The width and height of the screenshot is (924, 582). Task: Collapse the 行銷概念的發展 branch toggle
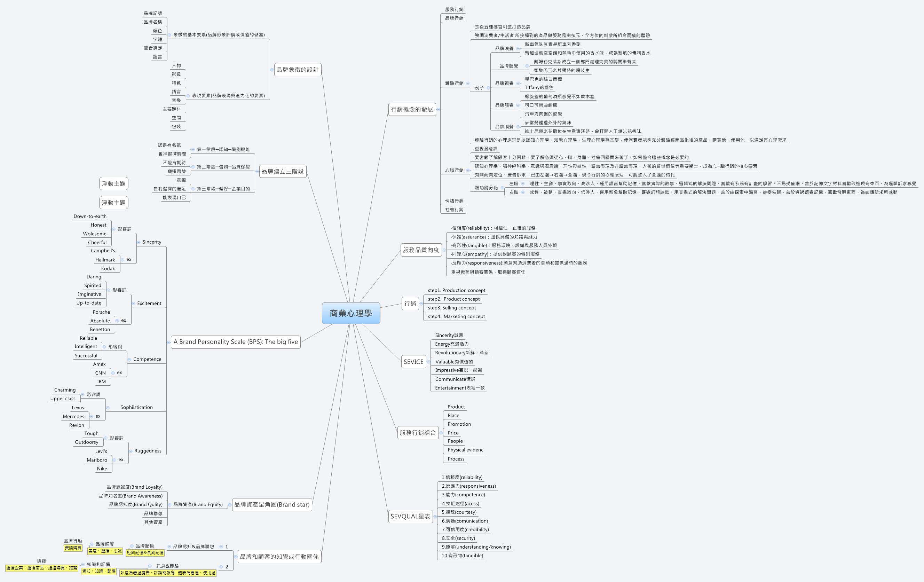tap(438, 109)
